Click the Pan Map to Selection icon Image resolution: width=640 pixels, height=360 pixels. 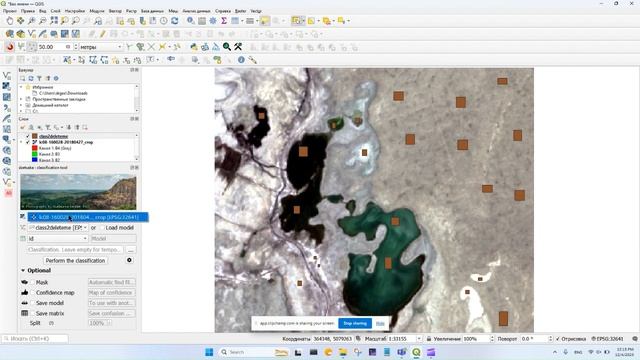20,20
